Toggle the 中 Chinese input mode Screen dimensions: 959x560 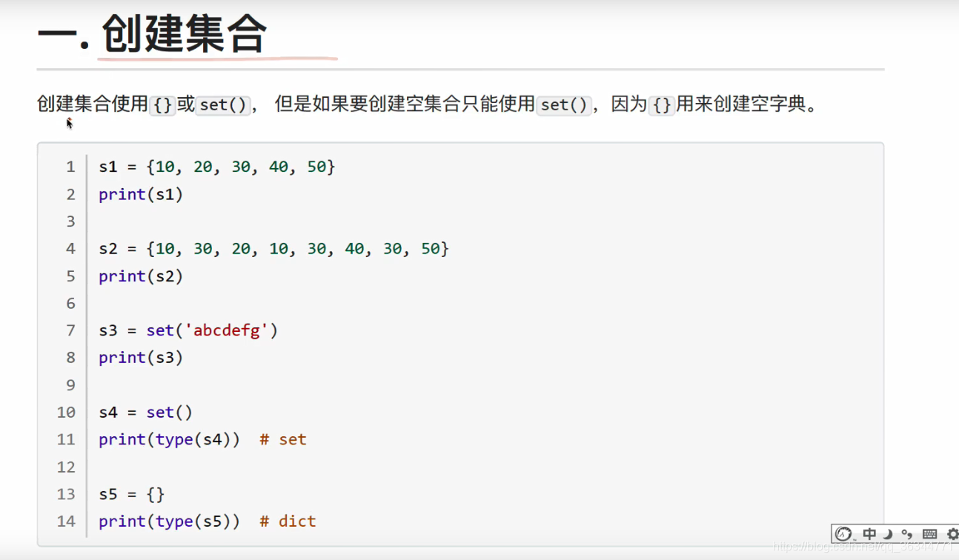(869, 534)
